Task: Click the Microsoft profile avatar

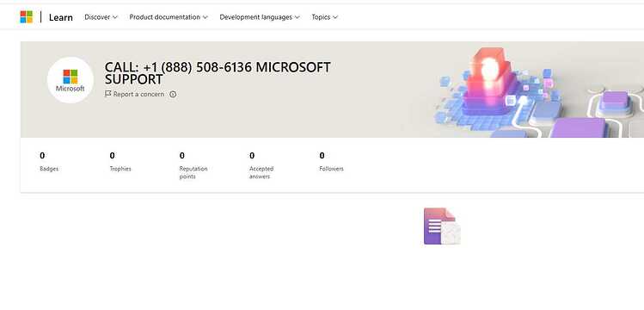Action: [71, 80]
